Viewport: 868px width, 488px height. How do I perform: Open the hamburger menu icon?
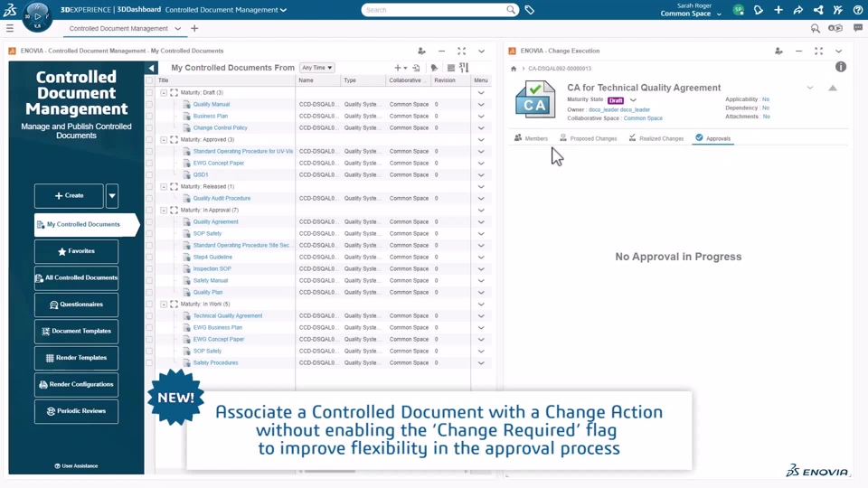10,28
